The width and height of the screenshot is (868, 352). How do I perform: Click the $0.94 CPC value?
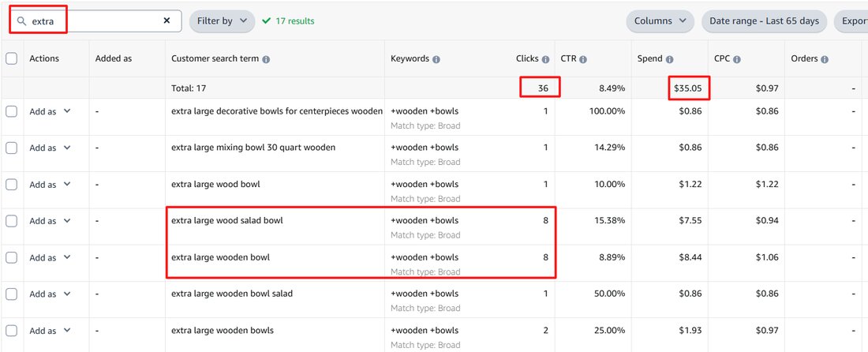pos(767,220)
